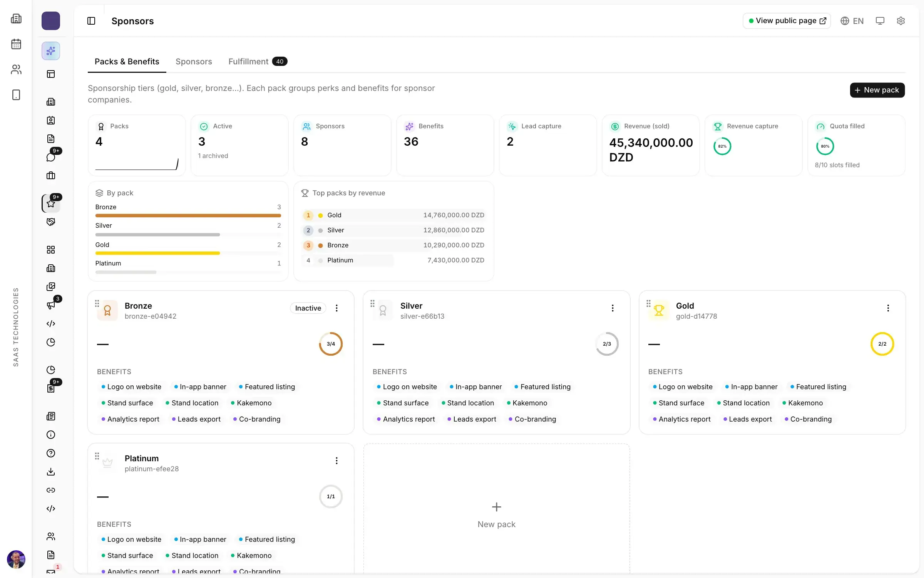Click the Bronze 3/4 progress ring
Image resolution: width=924 pixels, height=578 pixels.
tap(331, 344)
